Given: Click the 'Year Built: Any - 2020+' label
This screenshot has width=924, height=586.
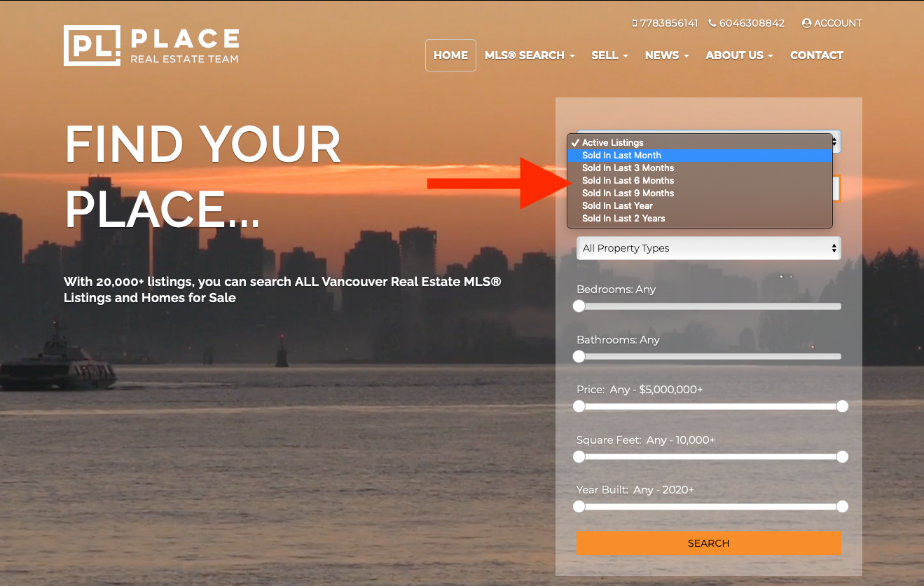Looking at the screenshot, I should pyautogui.click(x=635, y=490).
